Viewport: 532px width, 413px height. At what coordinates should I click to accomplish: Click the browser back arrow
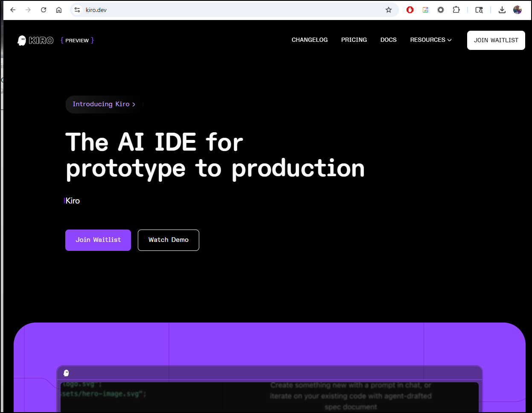(13, 10)
